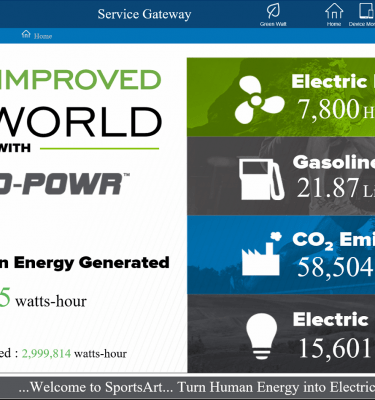Open the Electric fan 7,800 hours tile
375x400 pixels.
pyautogui.click(x=281, y=97)
